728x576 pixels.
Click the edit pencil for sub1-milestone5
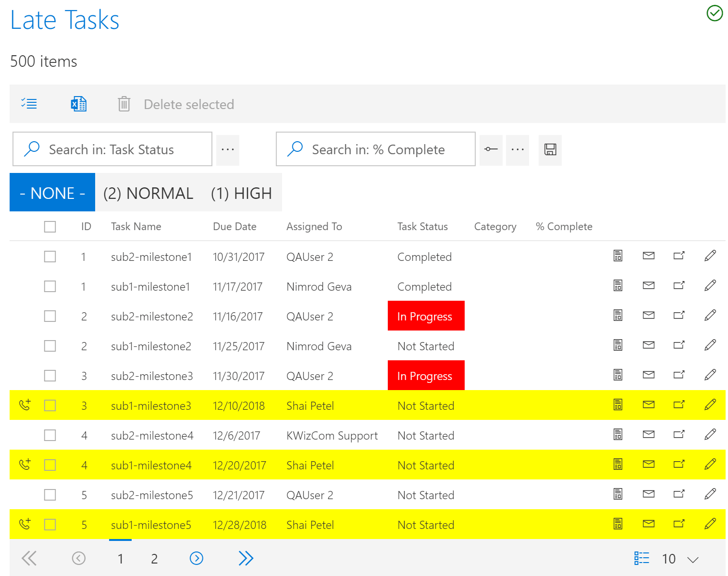[710, 524]
